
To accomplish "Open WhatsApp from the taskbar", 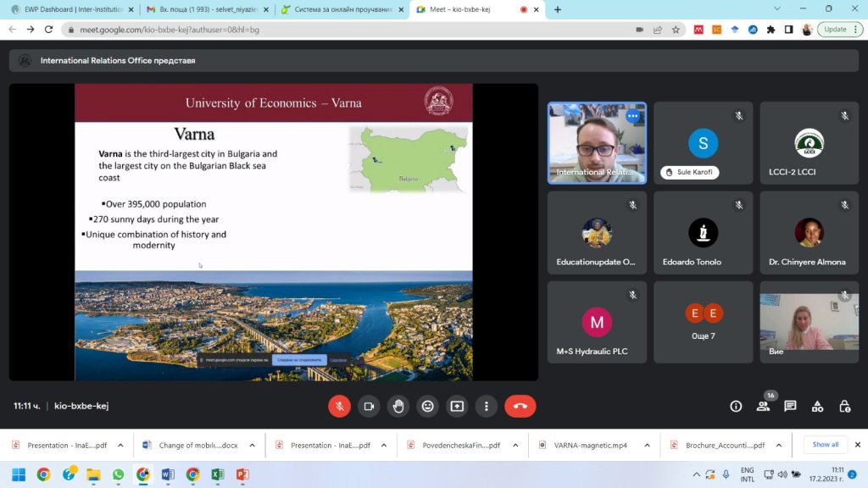I will pos(118,474).
